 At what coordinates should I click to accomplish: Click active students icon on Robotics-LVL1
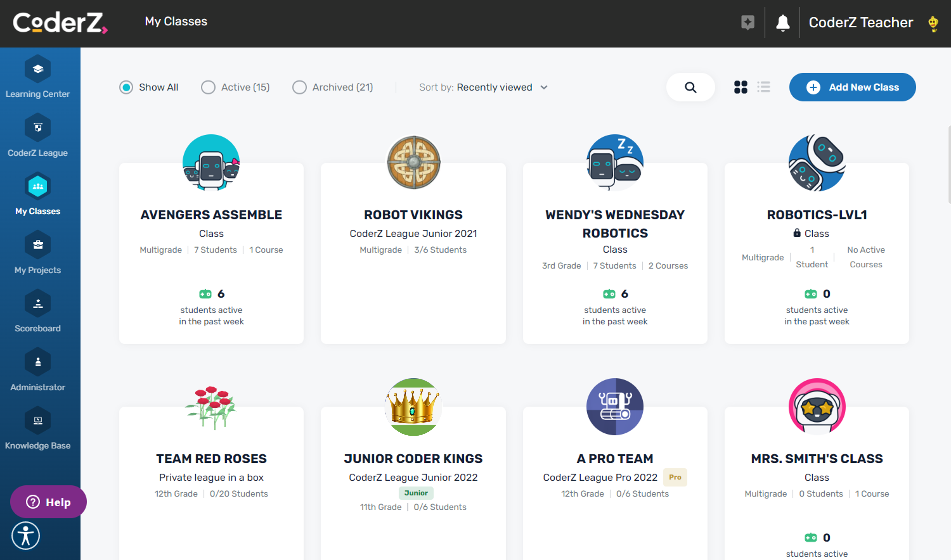click(x=811, y=294)
